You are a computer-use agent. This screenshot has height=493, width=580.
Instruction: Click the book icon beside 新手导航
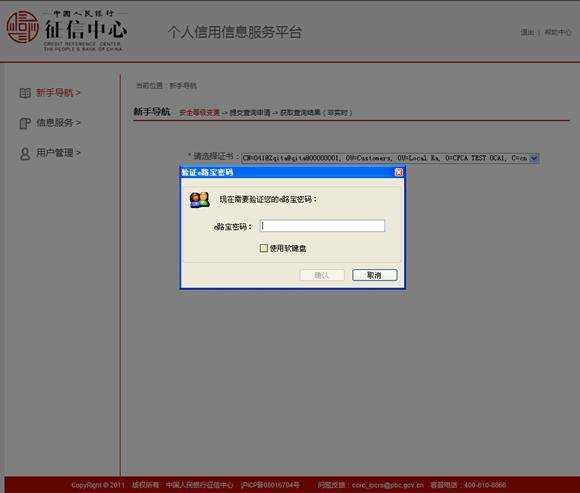pyautogui.click(x=25, y=93)
